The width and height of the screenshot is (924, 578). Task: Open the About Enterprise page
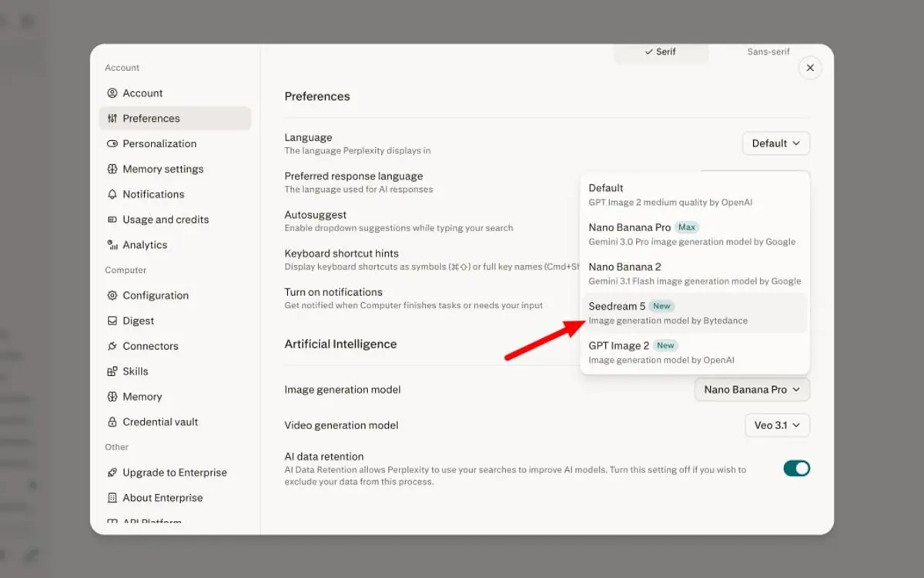[175, 499]
